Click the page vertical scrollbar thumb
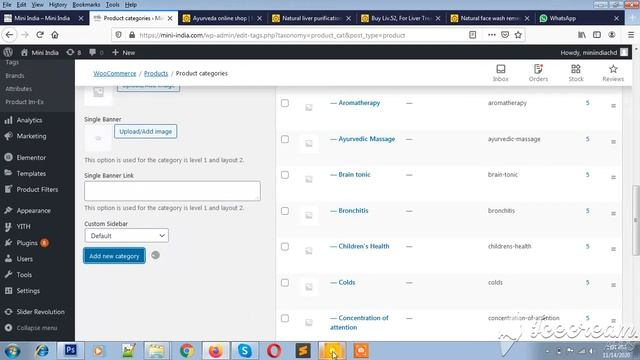 [x=635, y=220]
